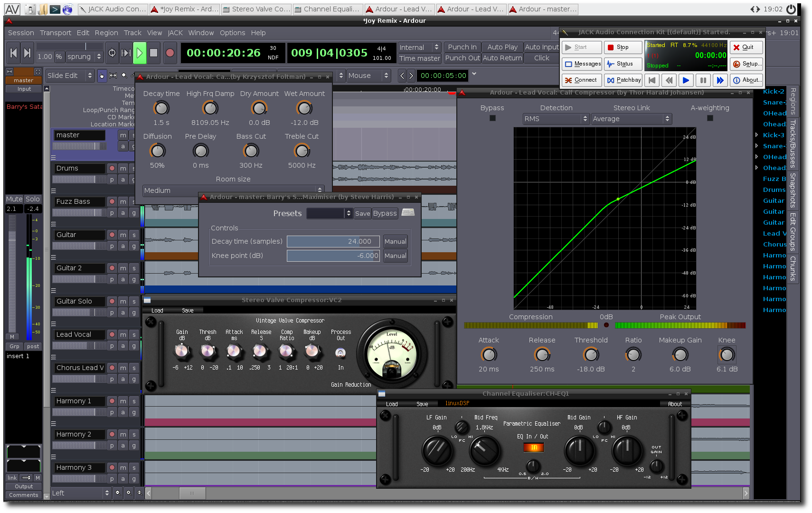Click the go to start transport button
The width and height of the screenshot is (812, 513).
coord(13,53)
